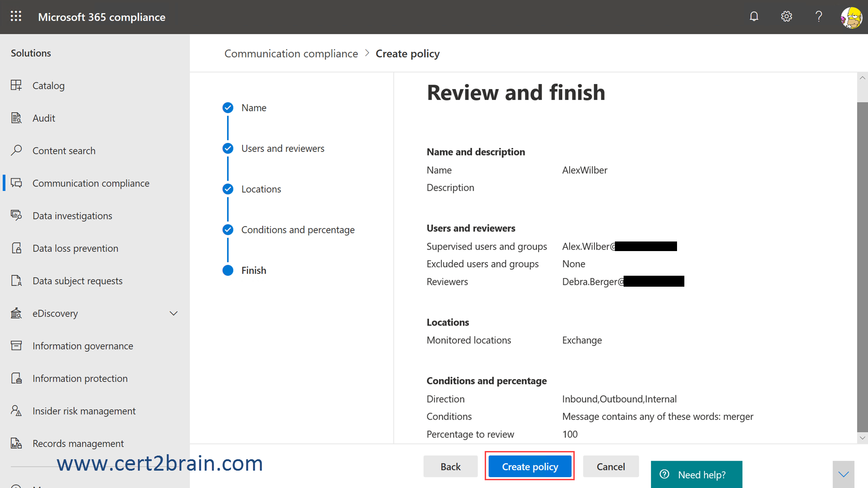Go to Users and reviewers step
Image resolution: width=868 pixels, height=488 pixels.
coord(283,148)
